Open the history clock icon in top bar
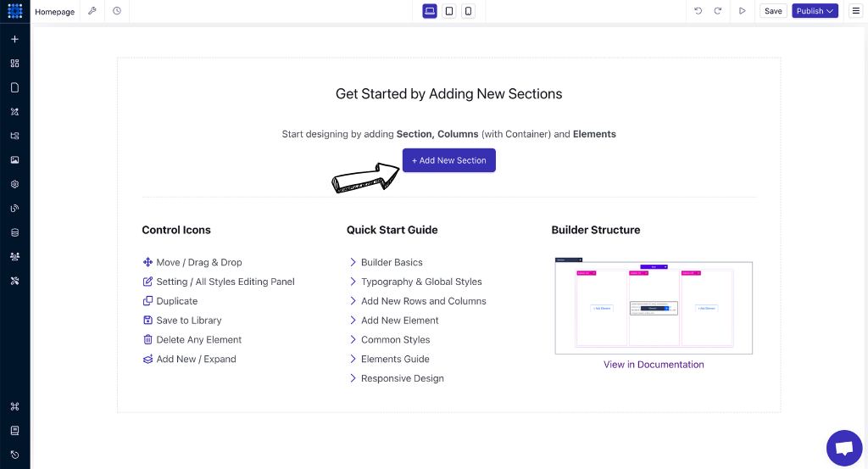The image size is (868, 469). (117, 11)
